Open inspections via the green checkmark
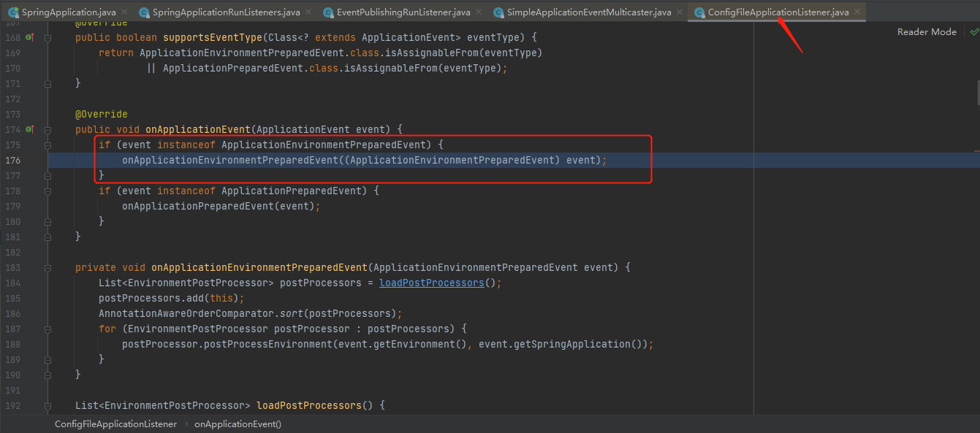Screen dimensions: 980x433 click(974, 32)
